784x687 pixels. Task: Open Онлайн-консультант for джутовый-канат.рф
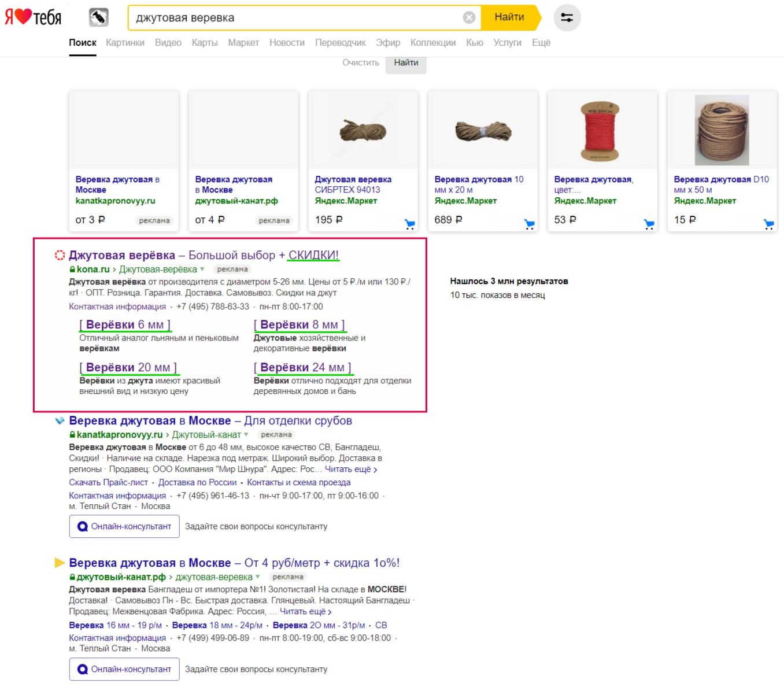coord(124,669)
